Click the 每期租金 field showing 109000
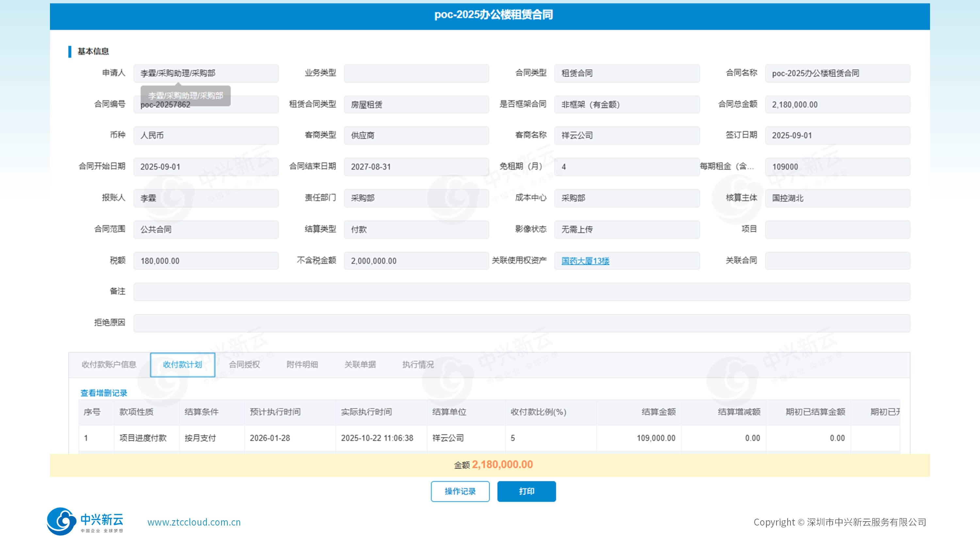Image resolution: width=980 pixels, height=551 pixels. 837,167
